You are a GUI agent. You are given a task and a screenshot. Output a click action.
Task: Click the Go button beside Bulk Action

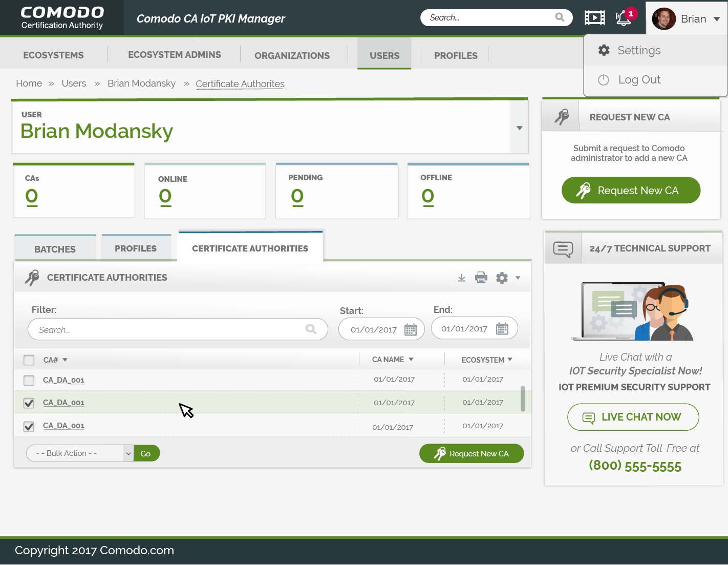146,453
